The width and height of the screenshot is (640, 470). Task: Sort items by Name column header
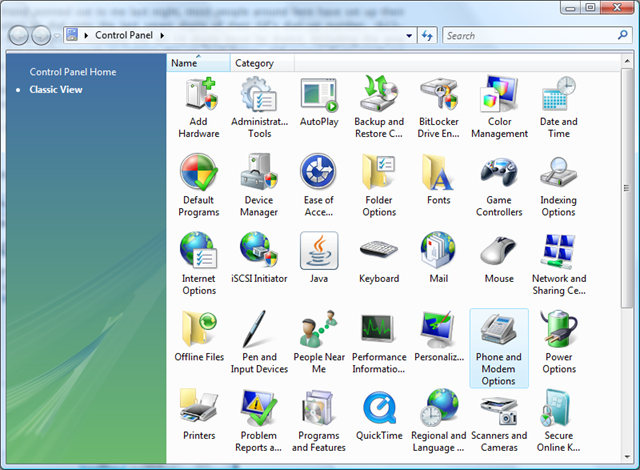[x=198, y=63]
